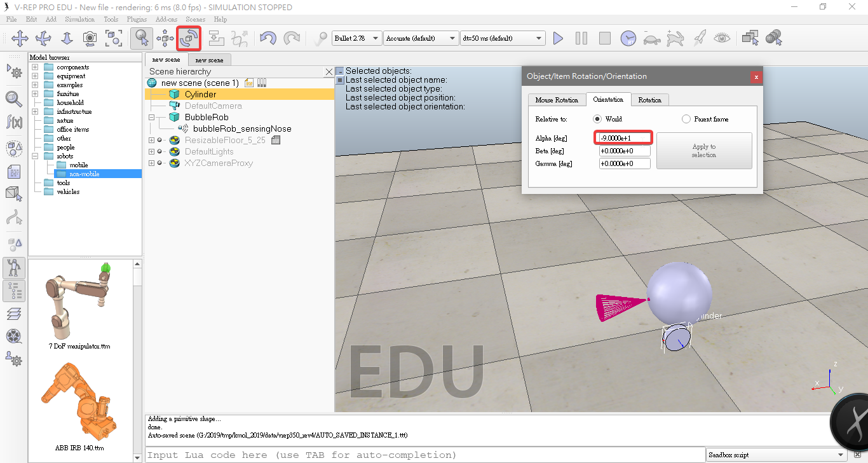Viewport: 868px width, 463px height.
Task: Expand the equipment folder
Action: point(35,76)
